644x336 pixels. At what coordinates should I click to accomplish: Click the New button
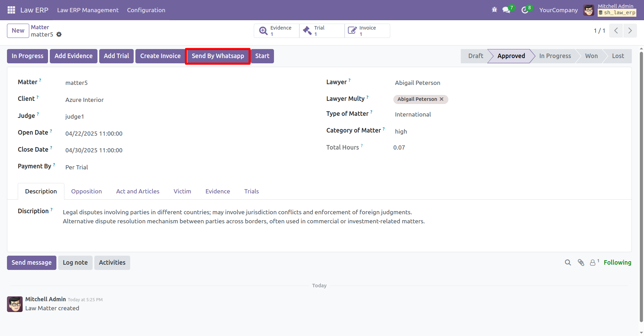pyautogui.click(x=18, y=31)
